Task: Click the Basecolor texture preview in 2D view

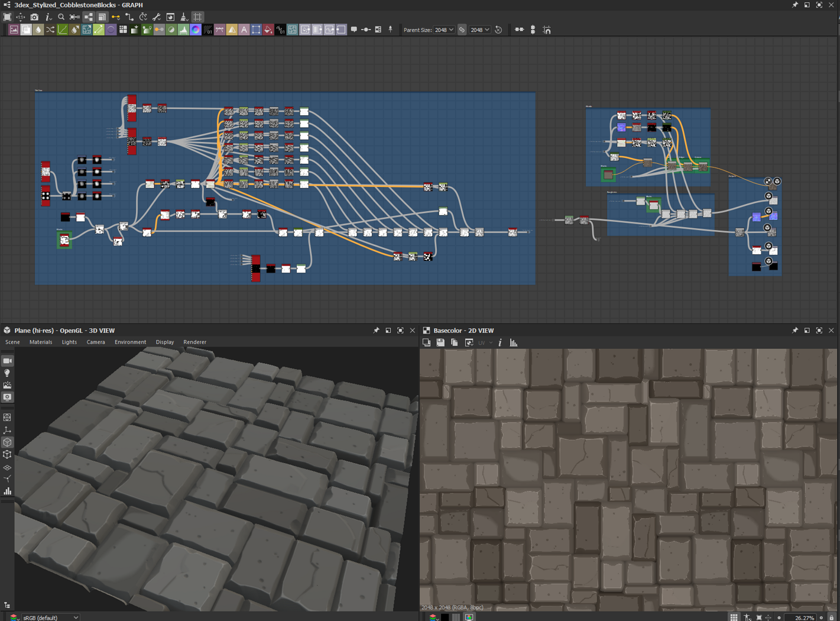Action: tap(628, 479)
